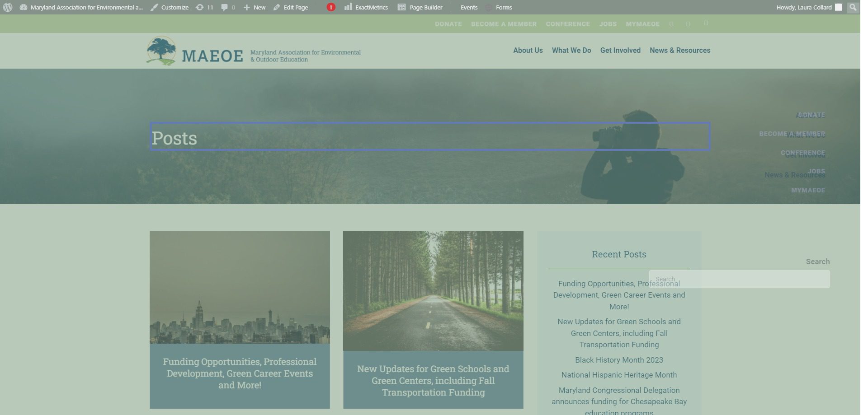Click BECOME A MEMBER in top bar
This screenshot has height=415, width=868.
(504, 24)
